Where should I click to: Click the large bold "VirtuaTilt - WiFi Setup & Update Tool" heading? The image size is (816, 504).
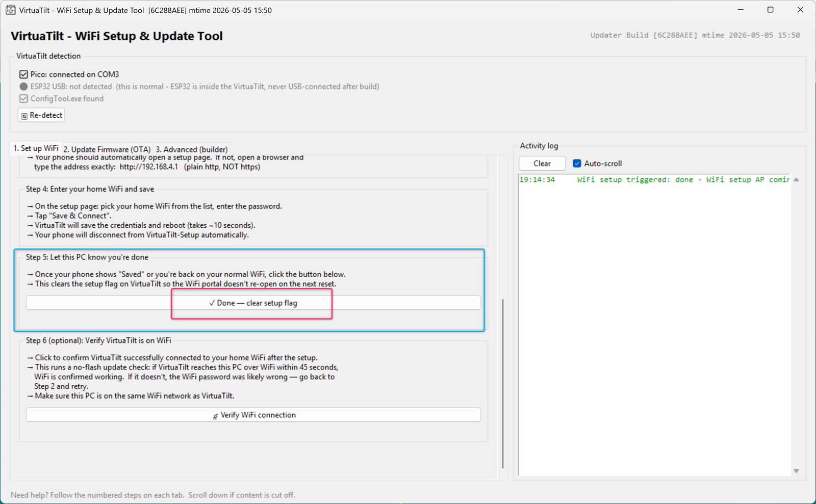[117, 36]
